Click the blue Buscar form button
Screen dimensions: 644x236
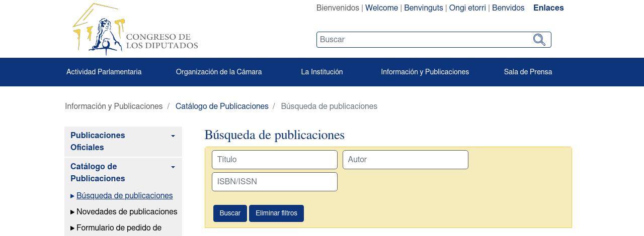230,213
